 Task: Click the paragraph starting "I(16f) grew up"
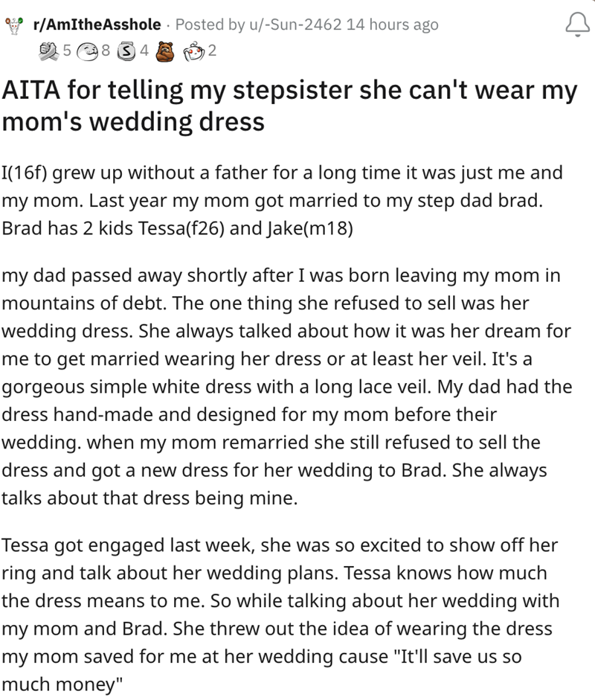(x=283, y=200)
